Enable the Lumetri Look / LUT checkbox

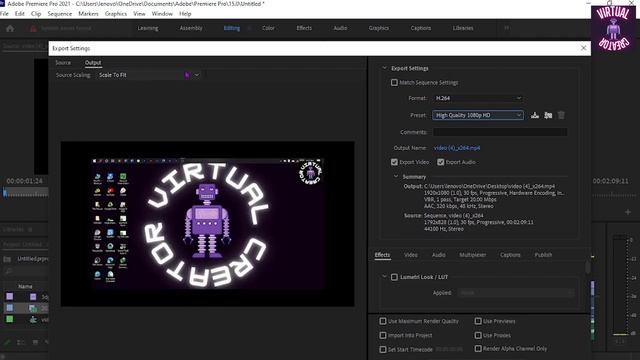[x=394, y=277]
